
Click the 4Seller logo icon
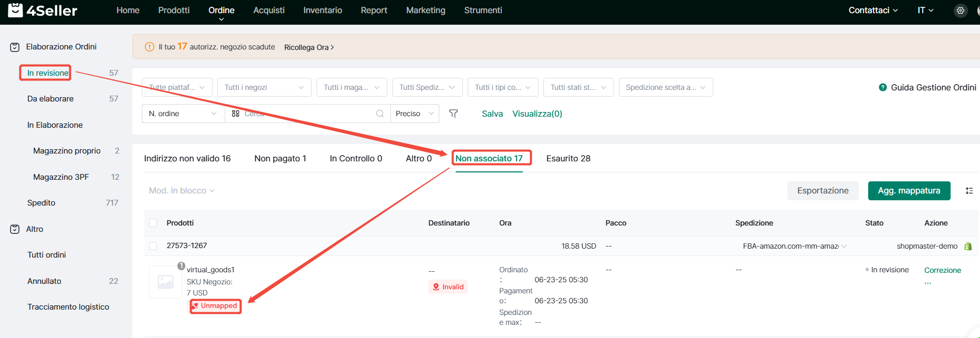(x=15, y=10)
